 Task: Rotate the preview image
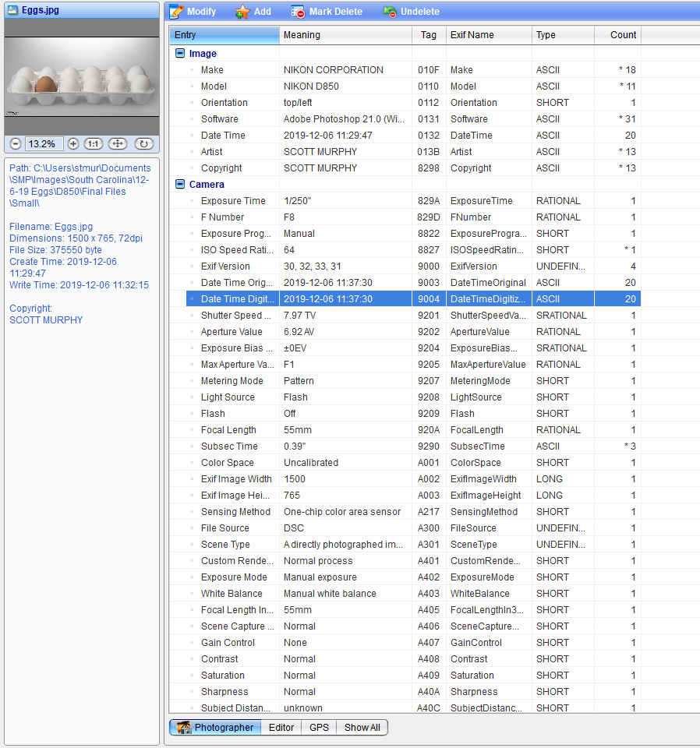(143, 143)
